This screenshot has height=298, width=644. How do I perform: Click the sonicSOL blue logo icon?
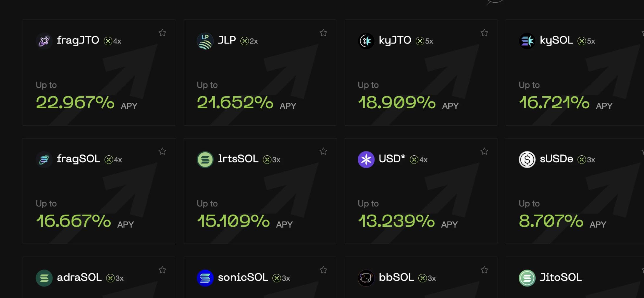[x=205, y=278]
